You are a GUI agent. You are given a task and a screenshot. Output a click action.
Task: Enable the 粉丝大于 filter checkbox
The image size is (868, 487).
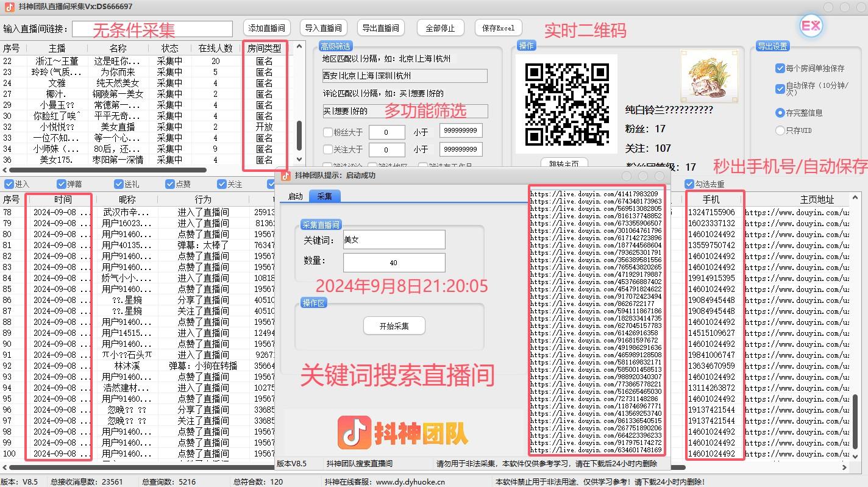328,131
